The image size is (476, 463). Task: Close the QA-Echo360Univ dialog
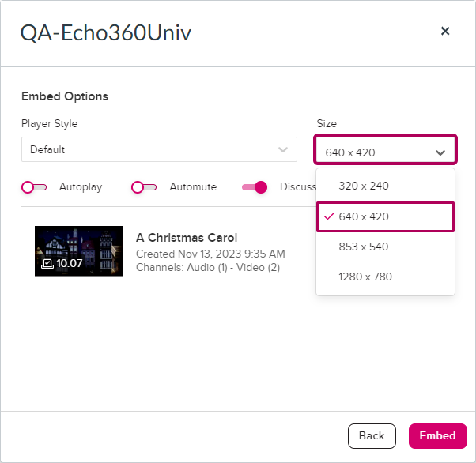click(445, 31)
